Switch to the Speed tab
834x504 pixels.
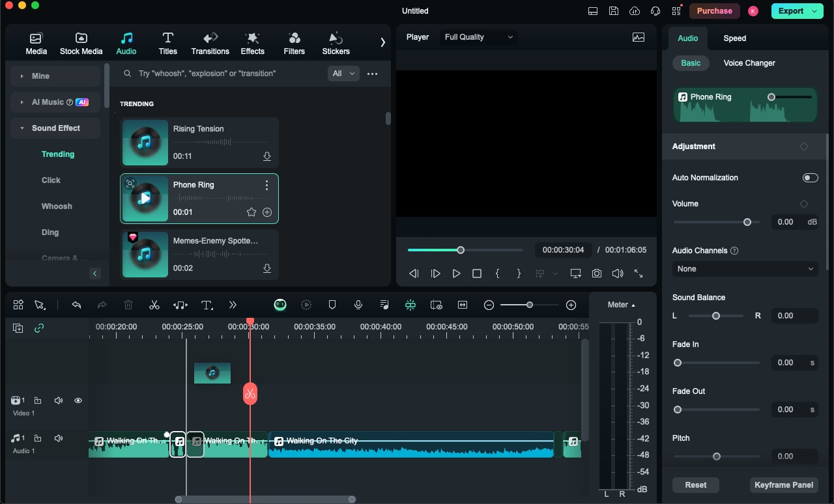click(x=734, y=38)
